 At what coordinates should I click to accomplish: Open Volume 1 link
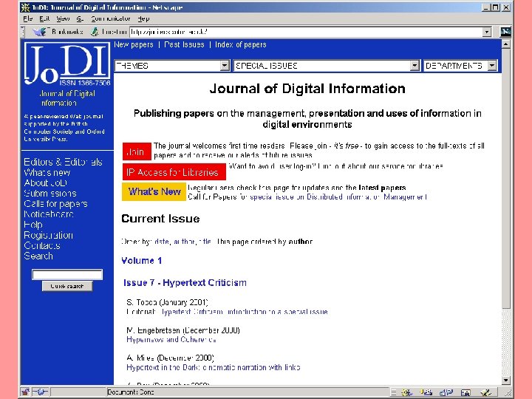141,261
